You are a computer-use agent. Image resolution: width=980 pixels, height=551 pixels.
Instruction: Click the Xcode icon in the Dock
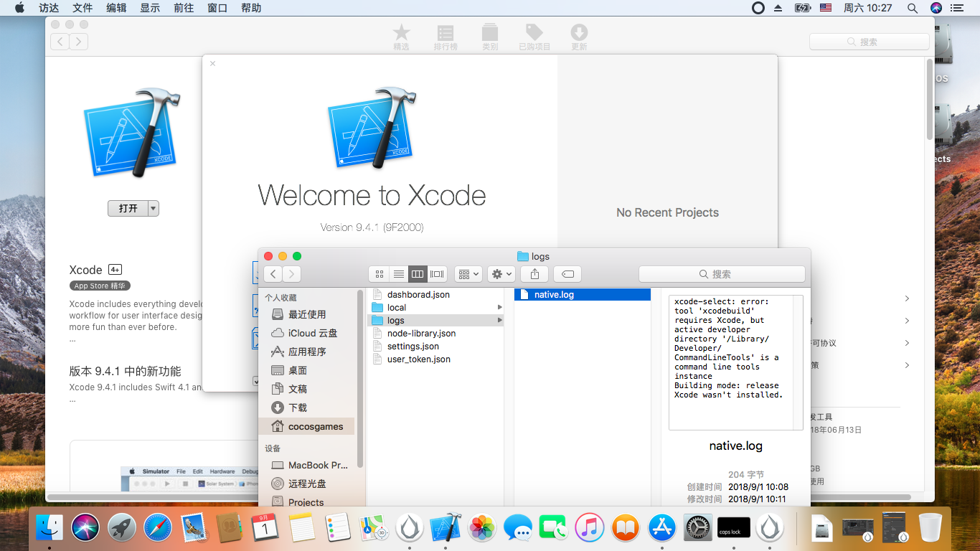(446, 529)
